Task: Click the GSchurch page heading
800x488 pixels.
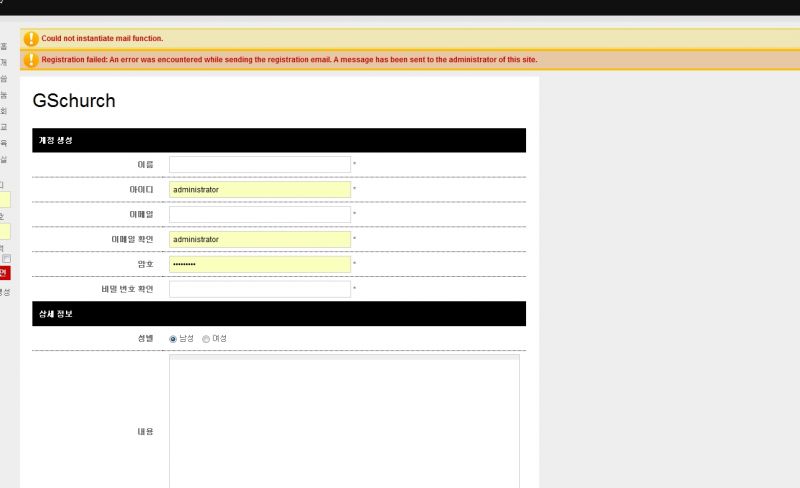Action: pyautogui.click(x=74, y=101)
